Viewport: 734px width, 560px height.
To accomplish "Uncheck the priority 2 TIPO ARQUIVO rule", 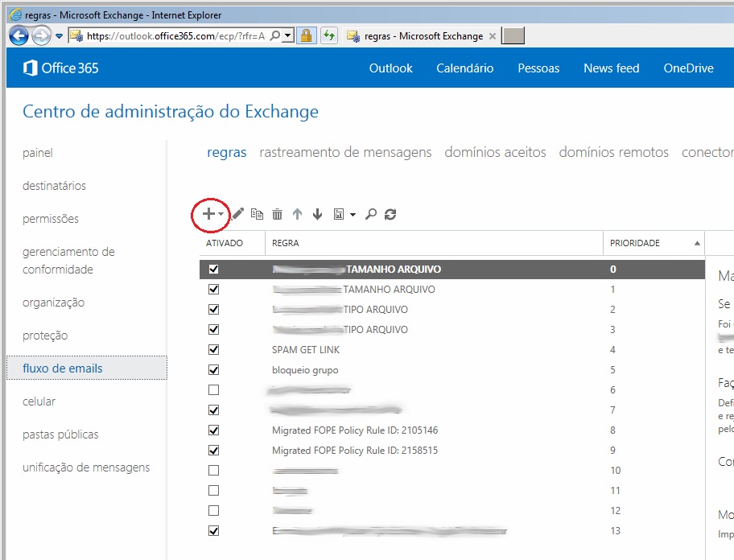I will click(x=213, y=309).
